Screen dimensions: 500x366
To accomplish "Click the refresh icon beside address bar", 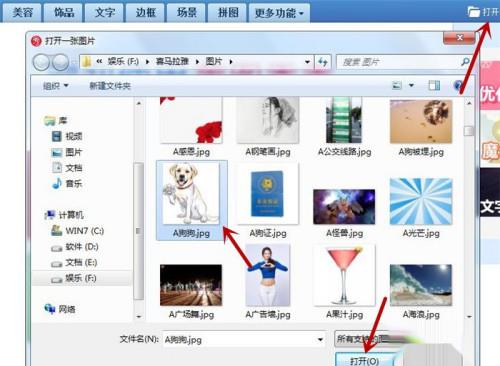I will 322,62.
